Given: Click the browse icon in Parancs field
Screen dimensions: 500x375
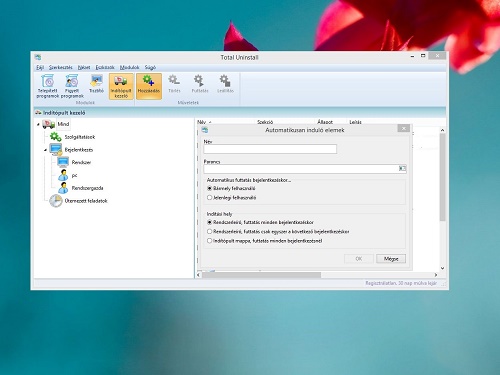Looking at the screenshot, I should (x=402, y=169).
